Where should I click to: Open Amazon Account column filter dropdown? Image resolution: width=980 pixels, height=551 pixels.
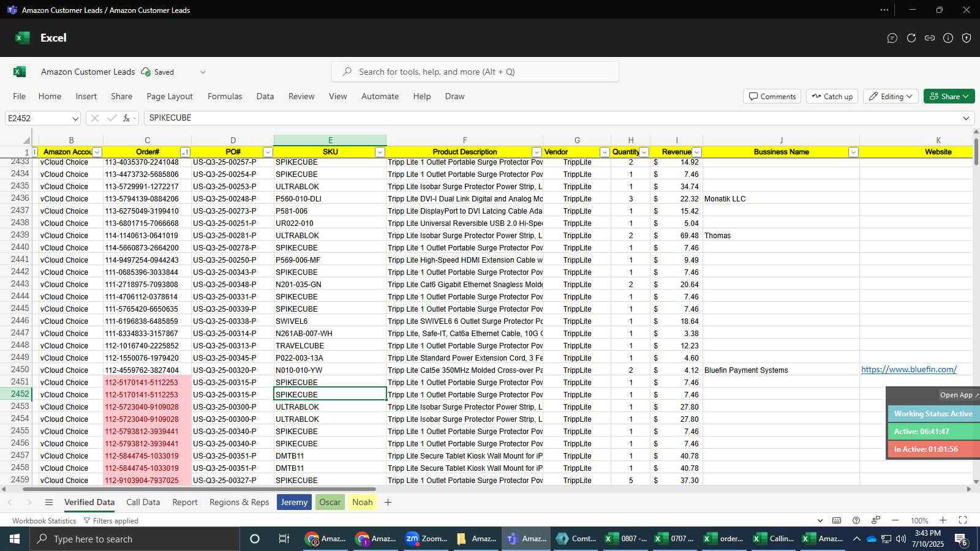97,152
